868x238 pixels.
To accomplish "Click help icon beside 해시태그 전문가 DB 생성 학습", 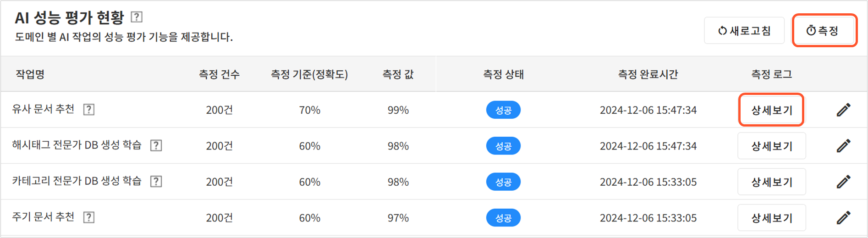I will (x=156, y=145).
